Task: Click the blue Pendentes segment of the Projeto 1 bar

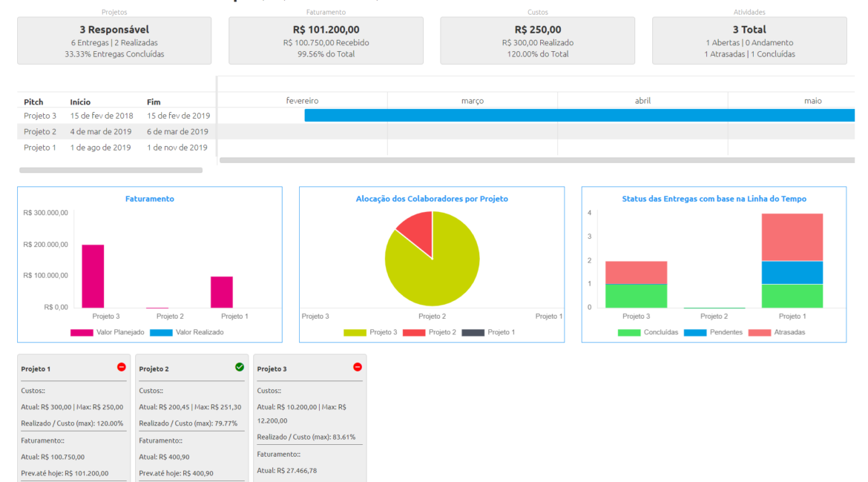Action: pyautogui.click(x=792, y=272)
